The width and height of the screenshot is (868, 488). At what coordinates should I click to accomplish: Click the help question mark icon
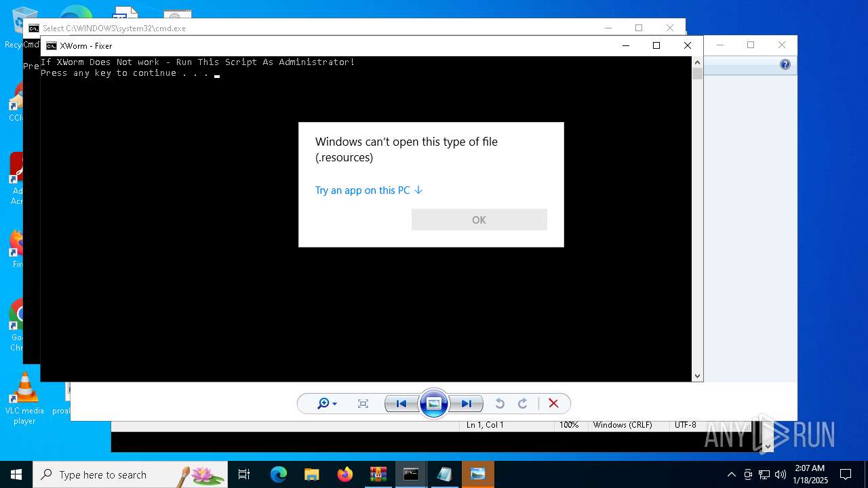pos(785,64)
